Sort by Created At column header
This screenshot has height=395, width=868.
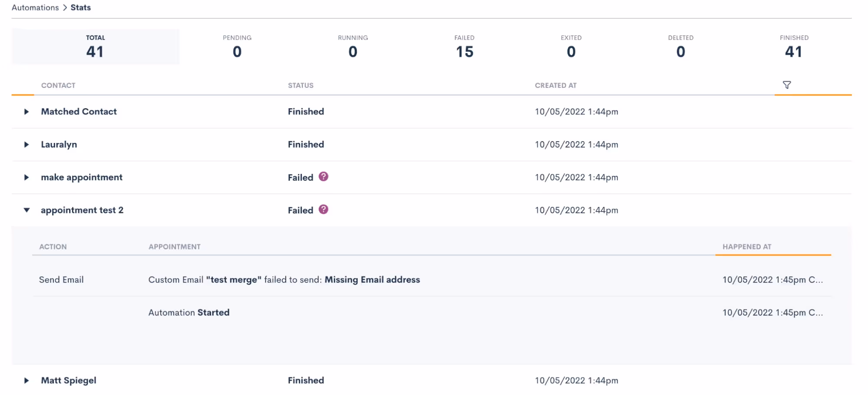tap(555, 86)
